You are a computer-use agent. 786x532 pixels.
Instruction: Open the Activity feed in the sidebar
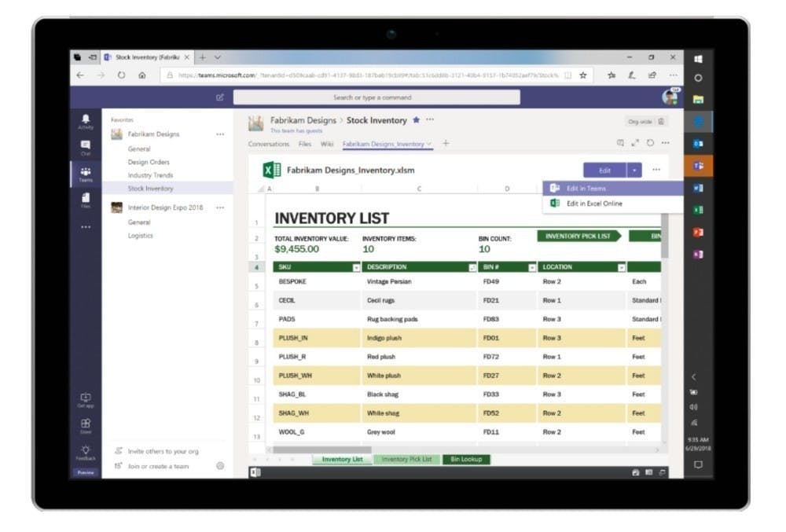pos(85,122)
